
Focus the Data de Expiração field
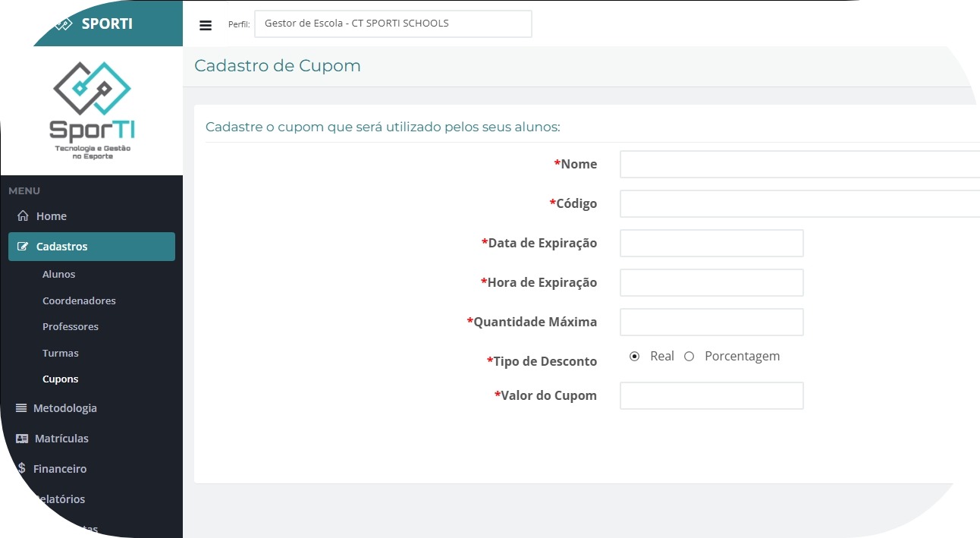pos(711,244)
